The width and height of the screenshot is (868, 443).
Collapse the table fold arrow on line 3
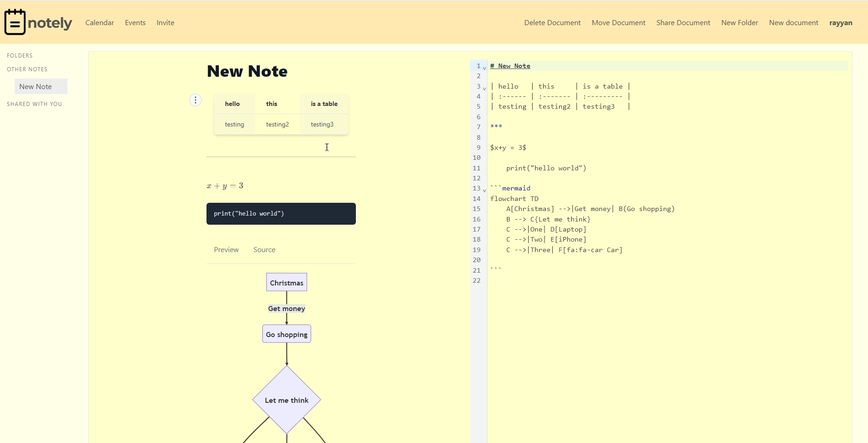[484, 89]
